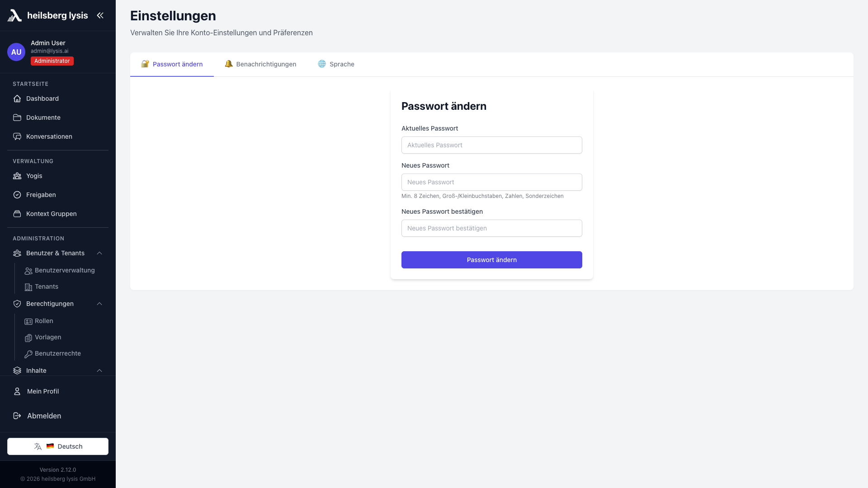Open Dokumente folder icon in sidebar
This screenshot has width=868, height=488.
17,117
